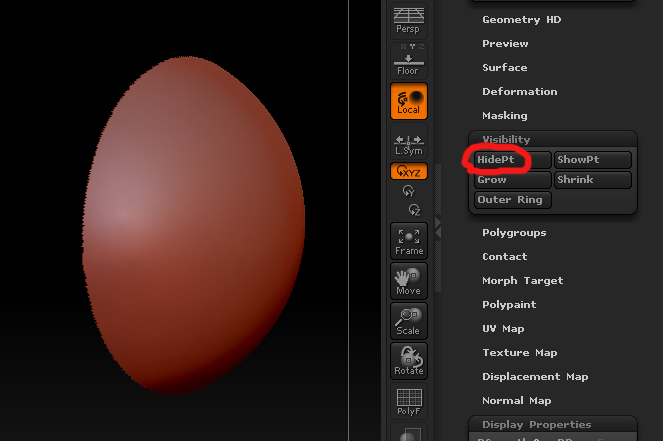Expand the Polygroups subpalette
The width and height of the screenshot is (663, 441).
514,233
